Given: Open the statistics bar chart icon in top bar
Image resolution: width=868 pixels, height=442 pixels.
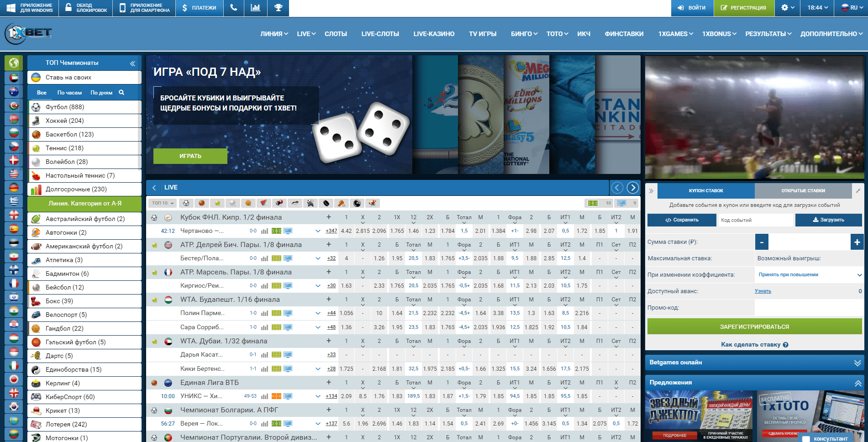Looking at the screenshot, I should click(256, 8).
